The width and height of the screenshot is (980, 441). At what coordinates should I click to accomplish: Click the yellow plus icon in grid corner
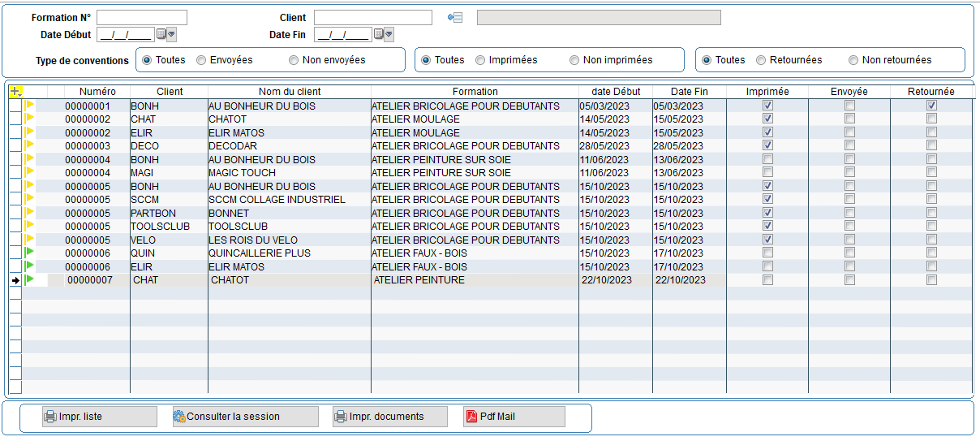coord(15,92)
